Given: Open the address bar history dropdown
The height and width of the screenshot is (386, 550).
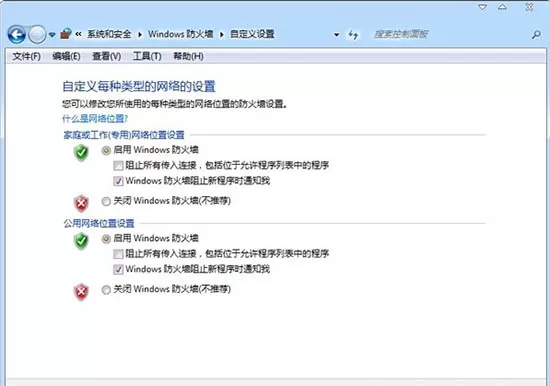Looking at the screenshot, I should [336, 35].
